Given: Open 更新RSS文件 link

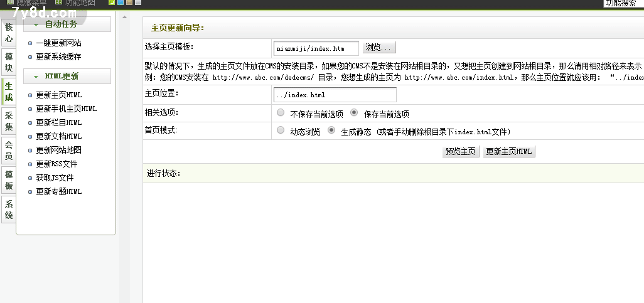Looking at the screenshot, I should click(56, 164).
